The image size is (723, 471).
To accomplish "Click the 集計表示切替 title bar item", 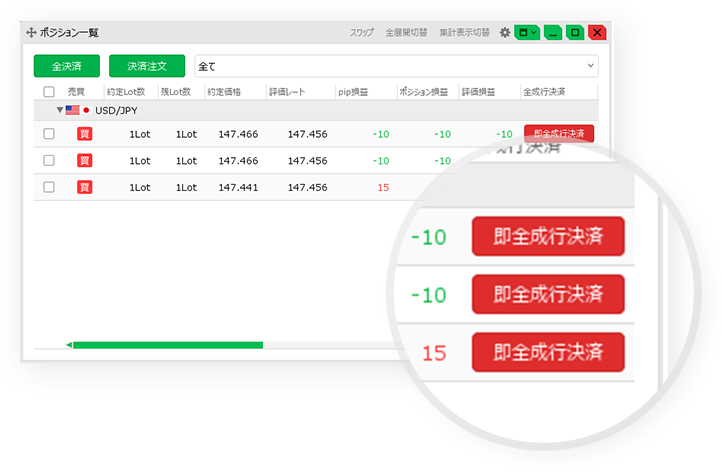I will click(x=464, y=33).
